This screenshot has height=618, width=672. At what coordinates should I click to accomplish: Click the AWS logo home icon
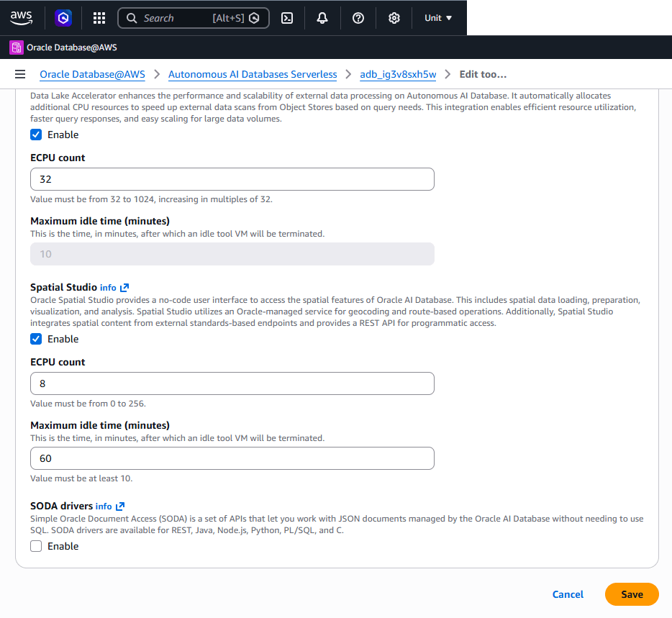pyautogui.click(x=21, y=18)
